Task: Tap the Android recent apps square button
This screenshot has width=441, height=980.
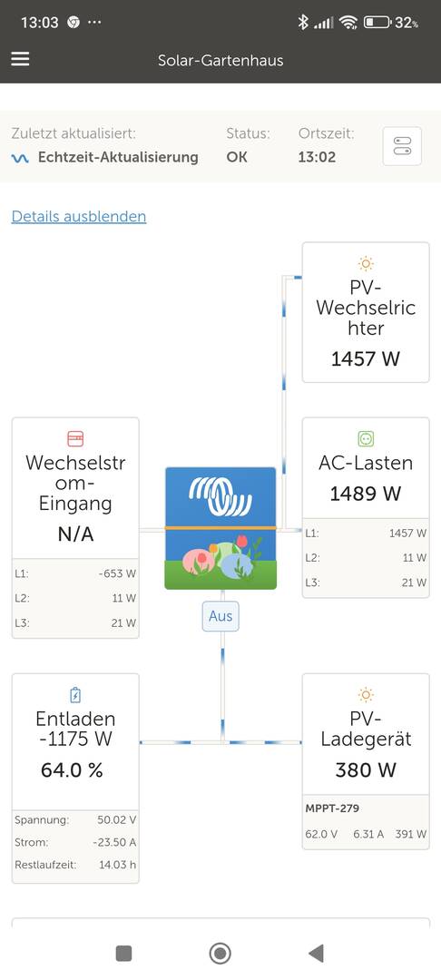Action: click(x=123, y=953)
